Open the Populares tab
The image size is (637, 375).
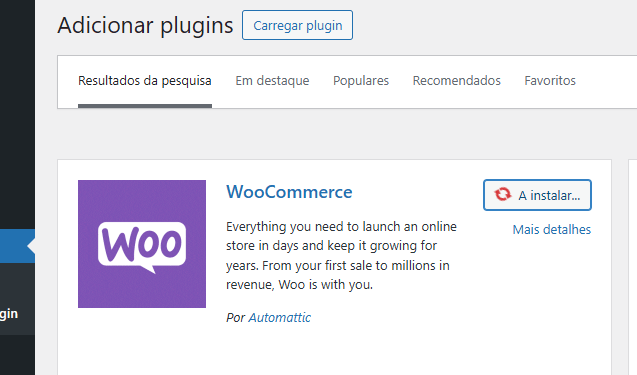click(361, 81)
